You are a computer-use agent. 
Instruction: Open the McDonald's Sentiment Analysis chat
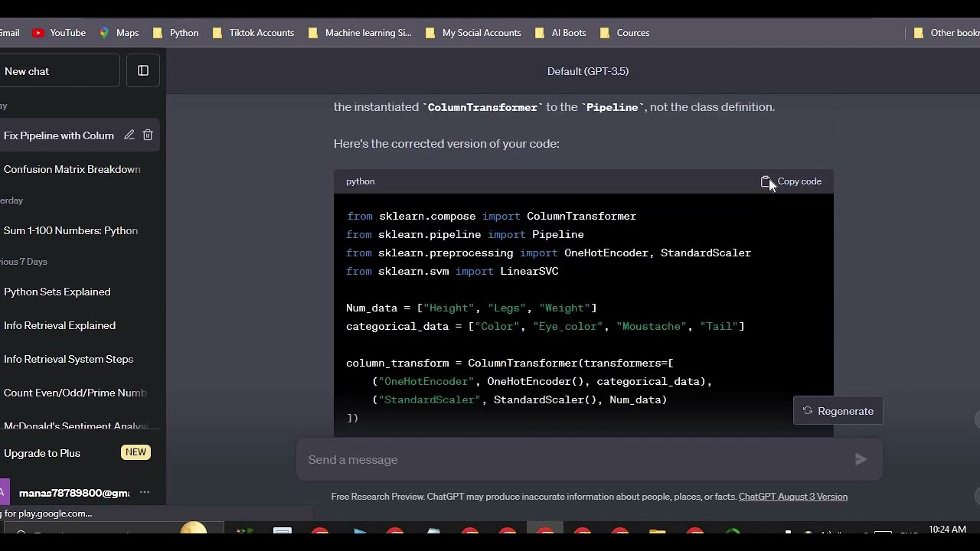(x=76, y=425)
